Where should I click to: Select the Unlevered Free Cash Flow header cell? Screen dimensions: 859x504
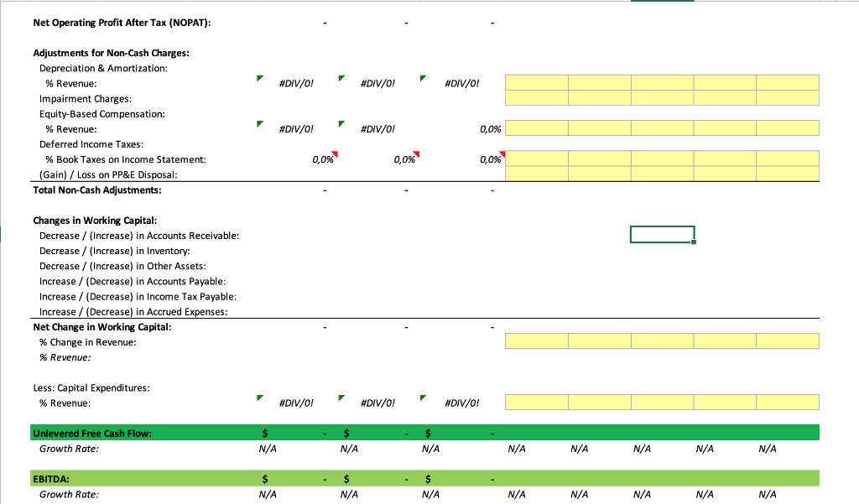pyautogui.click(x=92, y=434)
